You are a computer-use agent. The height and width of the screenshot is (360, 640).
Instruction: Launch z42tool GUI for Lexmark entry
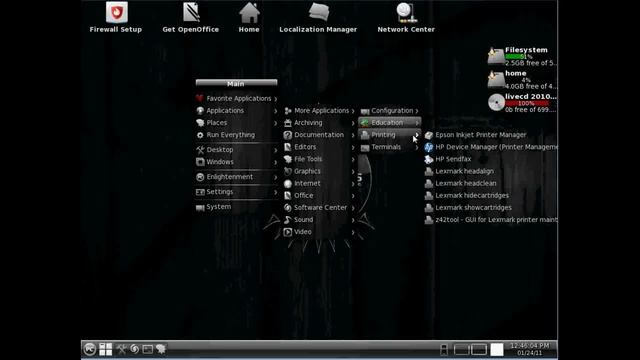click(x=491, y=220)
